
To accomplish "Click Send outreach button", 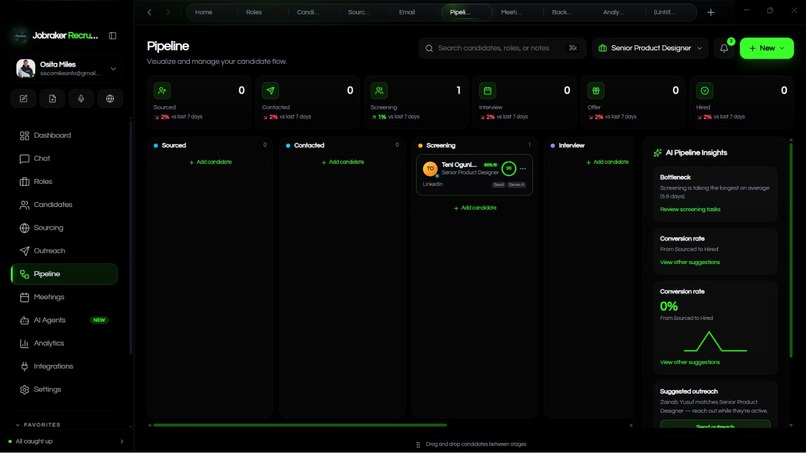I will (x=715, y=425).
